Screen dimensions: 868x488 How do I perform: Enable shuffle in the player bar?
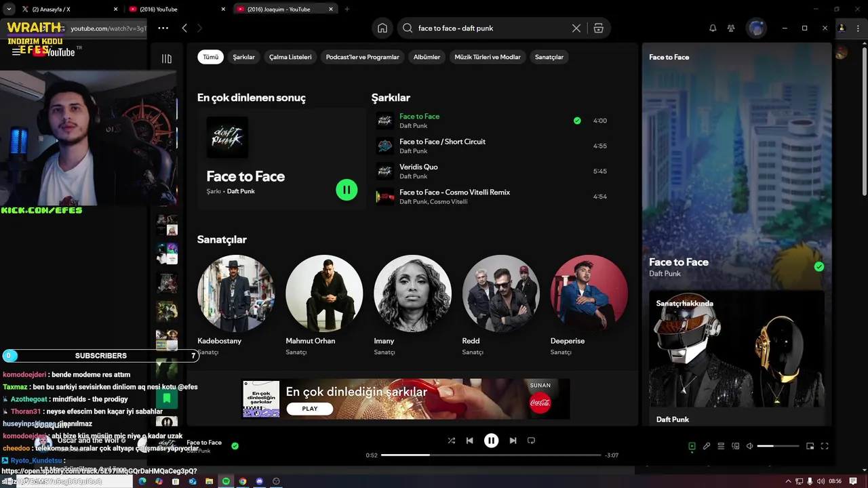point(452,441)
